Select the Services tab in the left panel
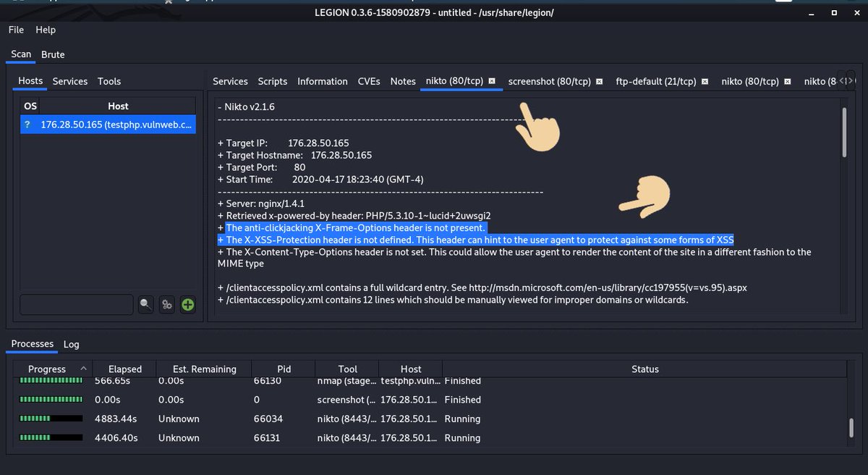Screen dimensions: 868x475 [70, 81]
